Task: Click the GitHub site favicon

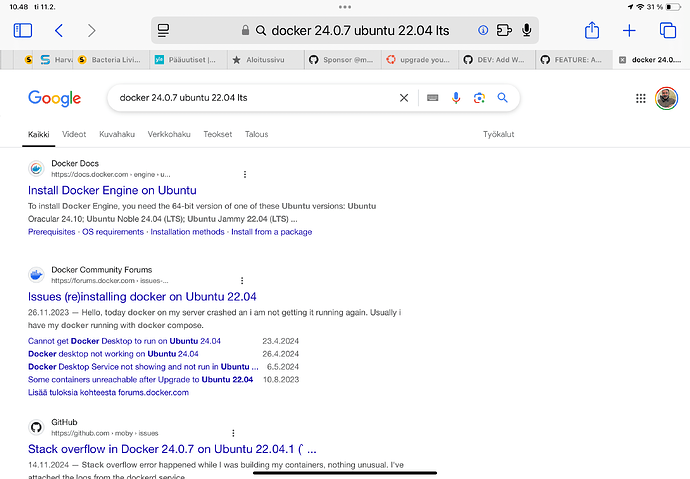Action: tap(36, 427)
